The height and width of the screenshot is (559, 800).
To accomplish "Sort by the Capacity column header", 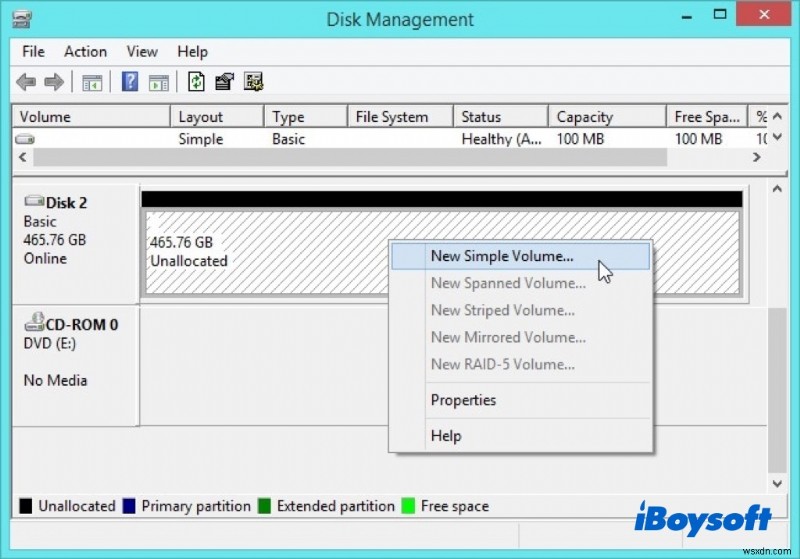I will [x=607, y=117].
